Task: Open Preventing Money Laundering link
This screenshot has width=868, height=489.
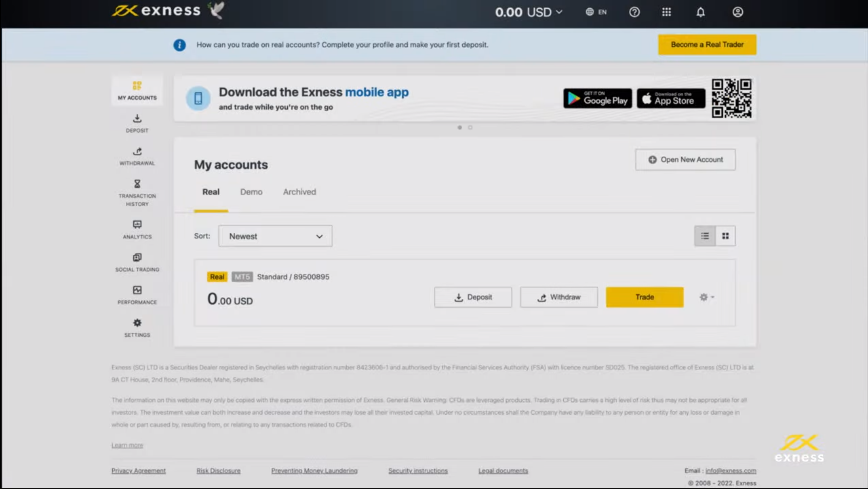Action: coord(314,471)
